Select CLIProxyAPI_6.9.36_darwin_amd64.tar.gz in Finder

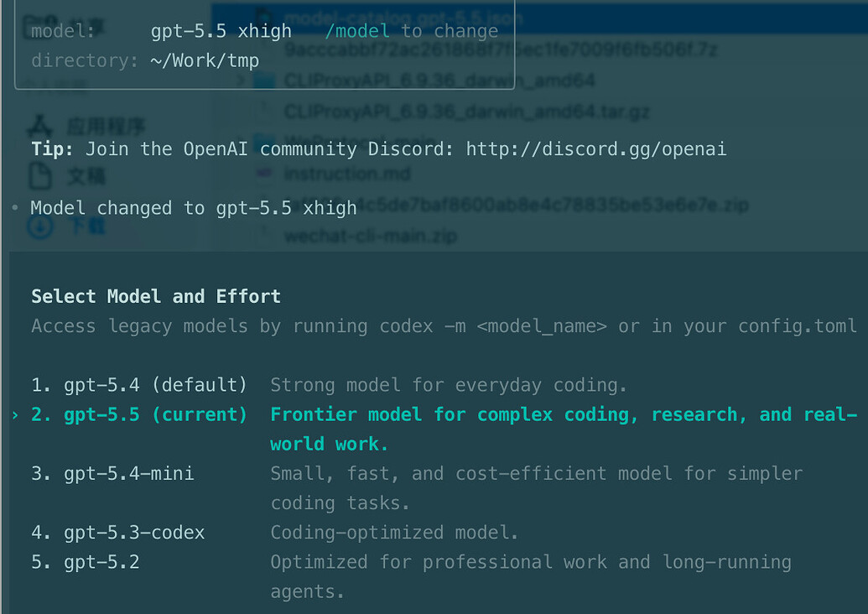tap(467, 112)
